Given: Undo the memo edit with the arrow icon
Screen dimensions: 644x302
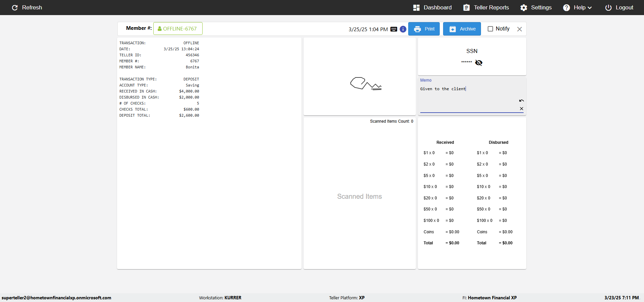Looking at the screenshot, I should [x=522, y=101].
